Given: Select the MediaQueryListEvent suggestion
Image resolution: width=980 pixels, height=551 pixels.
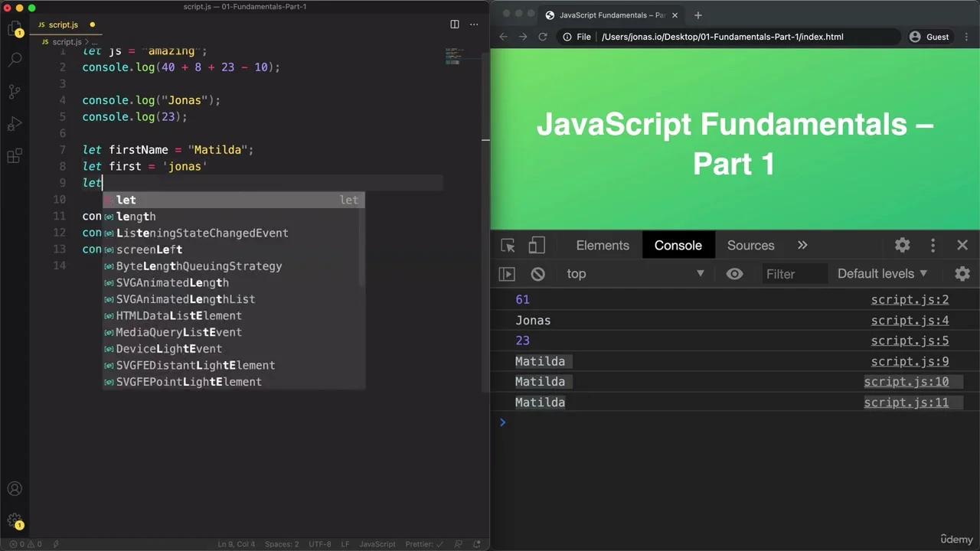Looking at the screenshot, I should coord(234,332).
